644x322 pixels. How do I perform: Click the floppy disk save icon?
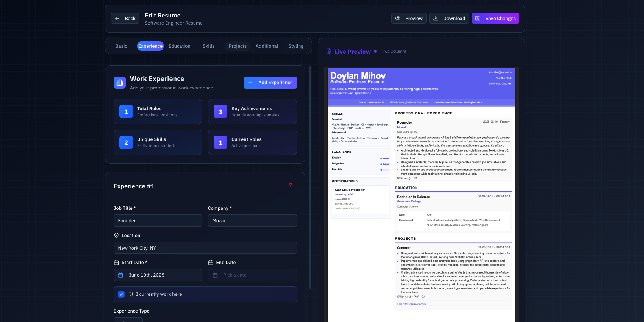(x=478, y=18)
